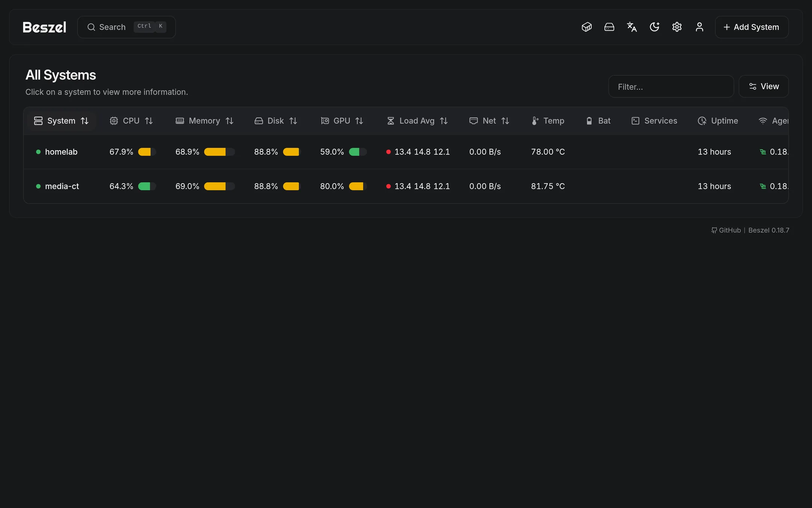Sort by Net column
The width and height of the screenshot is (812, 508).
coord(489,121)
